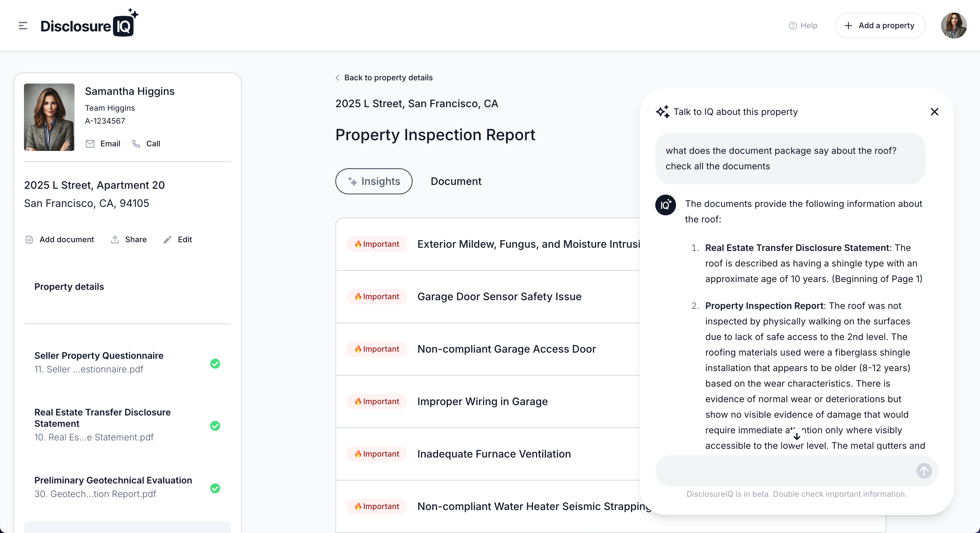This screenshot has width=980, height=533.
Task: Open the hamburger menu icon
Action: point(23,26)
